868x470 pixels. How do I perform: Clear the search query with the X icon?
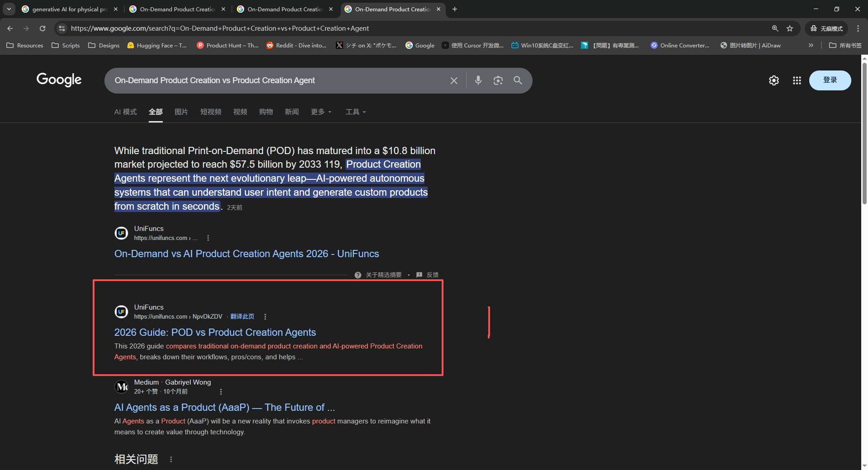[454, 80]
